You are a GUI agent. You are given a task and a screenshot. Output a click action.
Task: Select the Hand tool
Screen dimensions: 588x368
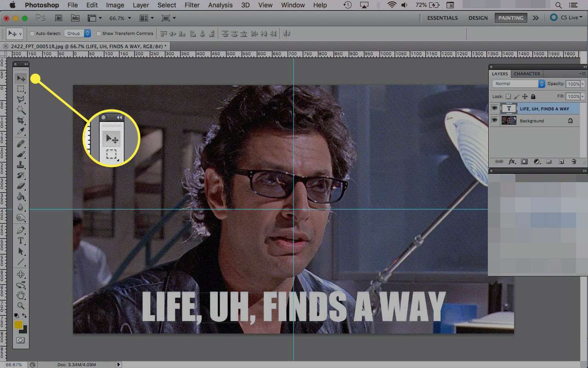click(x=21, y=296)
